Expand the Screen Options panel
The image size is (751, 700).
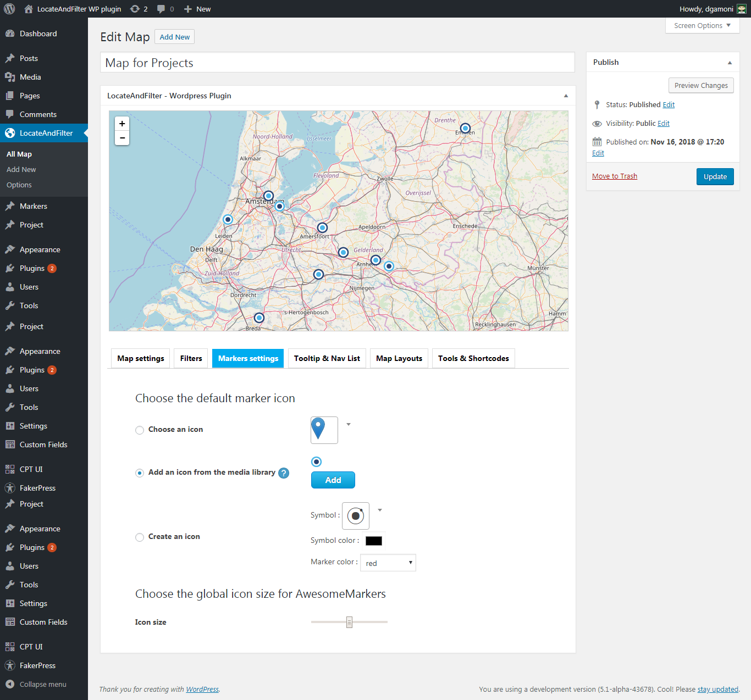click(702, 25)
